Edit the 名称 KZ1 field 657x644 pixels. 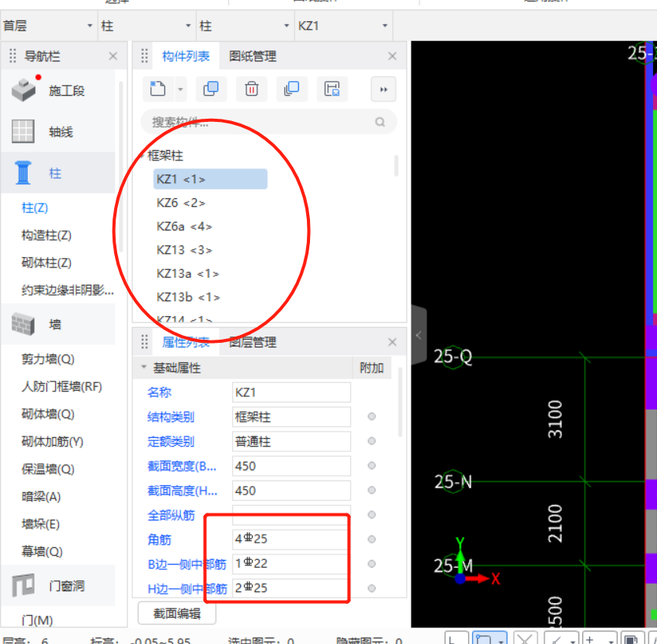click(291, 392)
